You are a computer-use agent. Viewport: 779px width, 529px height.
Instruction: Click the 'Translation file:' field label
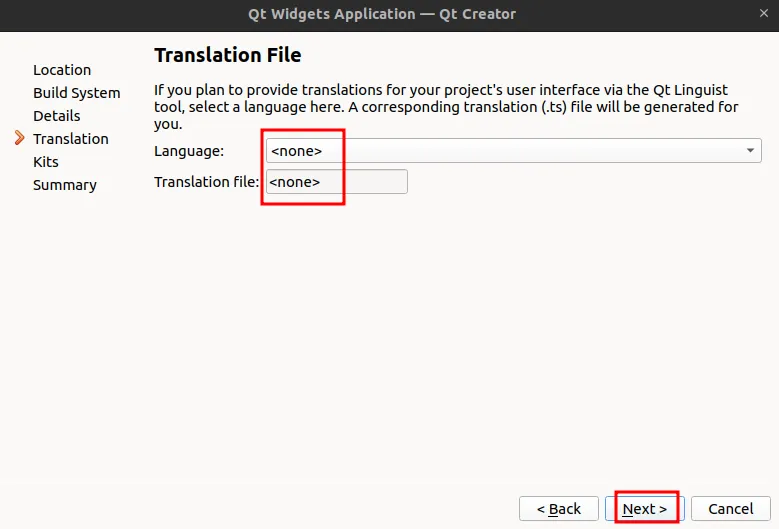point(207,182)
